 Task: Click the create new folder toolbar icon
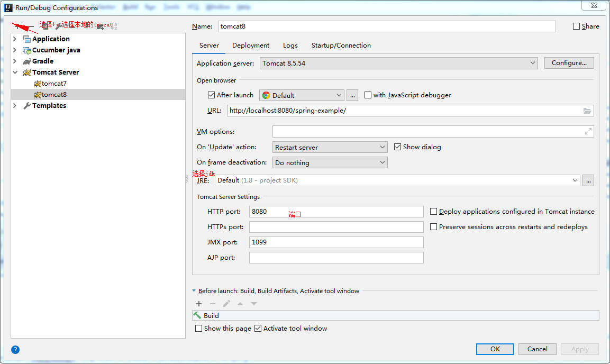click(101, 26)
